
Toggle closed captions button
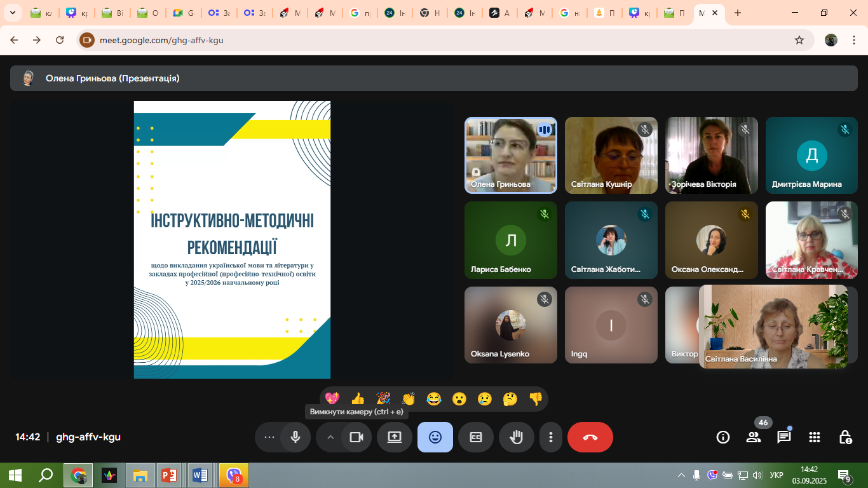tap(475, 437)
